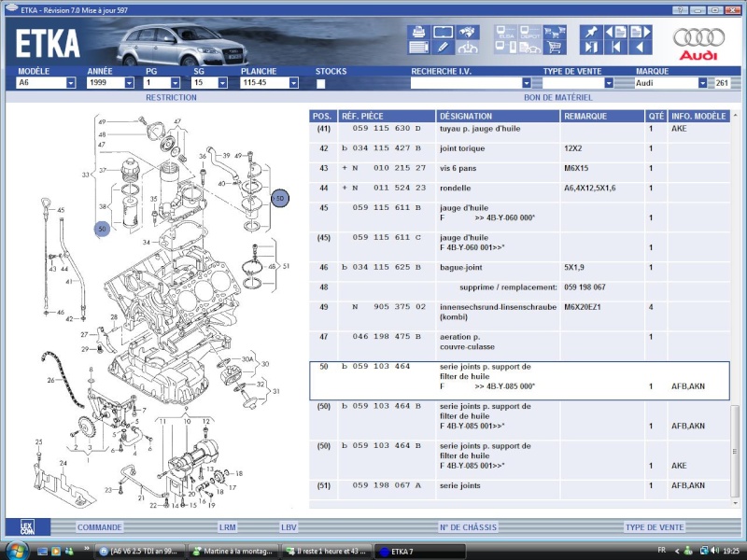Click the empty frame screen icon
Image resolution: width=747 pixels, height=560 pixels.
tap(443, 33)
